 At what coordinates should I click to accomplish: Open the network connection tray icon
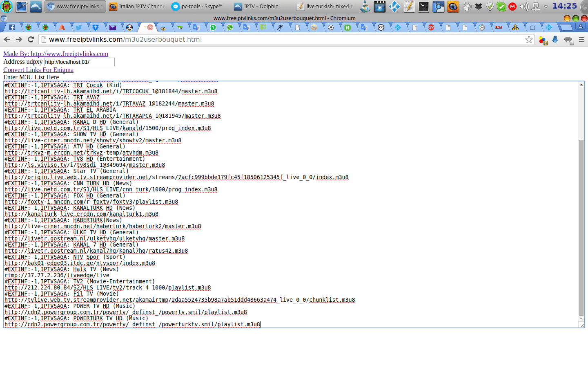(x=536, y=6)
